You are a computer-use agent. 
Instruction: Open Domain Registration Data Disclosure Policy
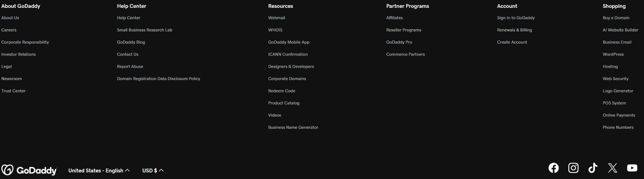[158, 79]
